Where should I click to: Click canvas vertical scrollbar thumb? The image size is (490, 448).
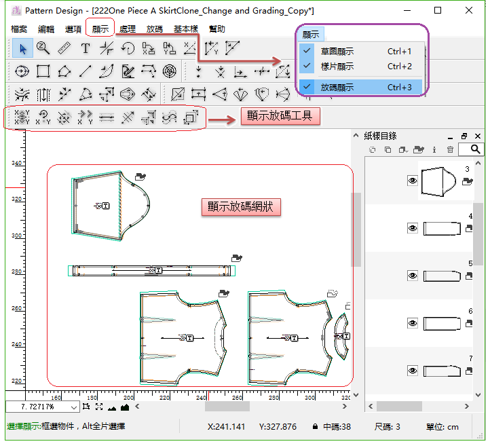(356, 229)
